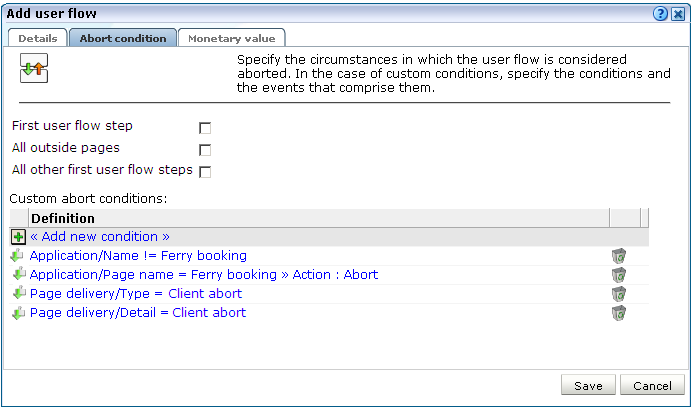Tick the All outside pages checkbox

[x=205, y=150]
